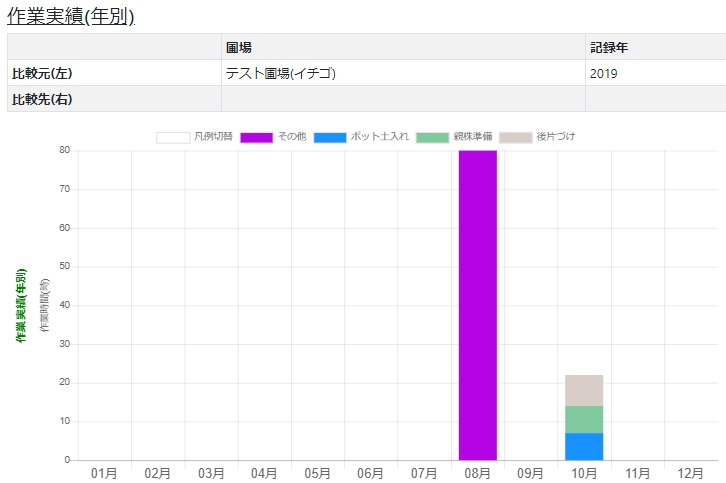This screenshot has height=483, width=726.
Task: Click the purple その他 legend swatch
Action: (256, 137)
